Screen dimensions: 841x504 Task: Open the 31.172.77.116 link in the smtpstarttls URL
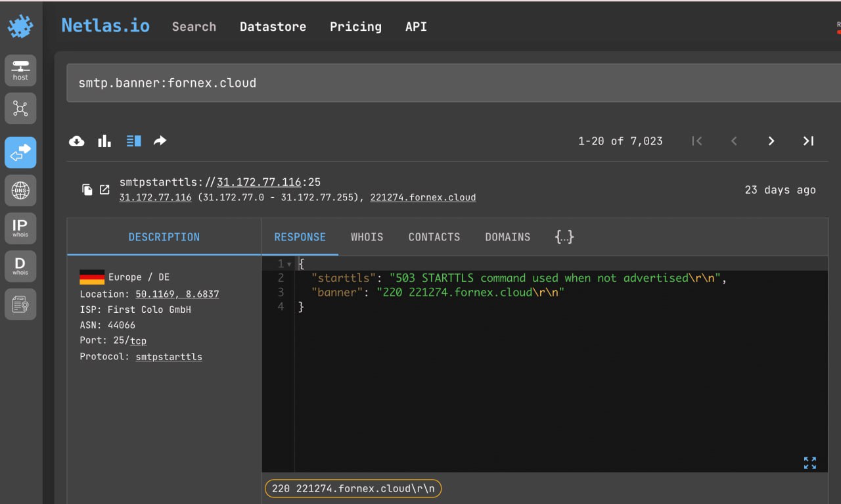[x=259, y=182]
